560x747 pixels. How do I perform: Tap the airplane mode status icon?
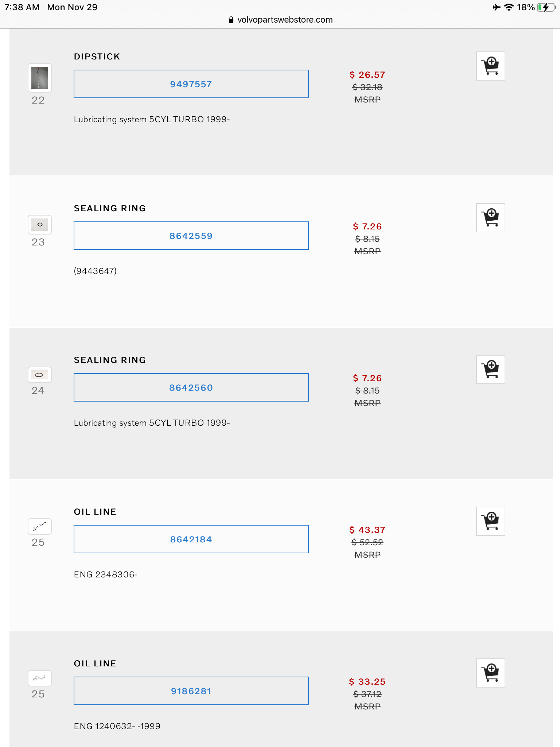click(496, 7)
